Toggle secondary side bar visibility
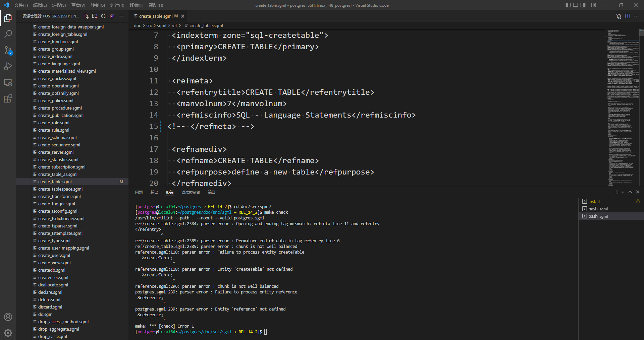The image size is (644, 340). [x=583, y=5]
